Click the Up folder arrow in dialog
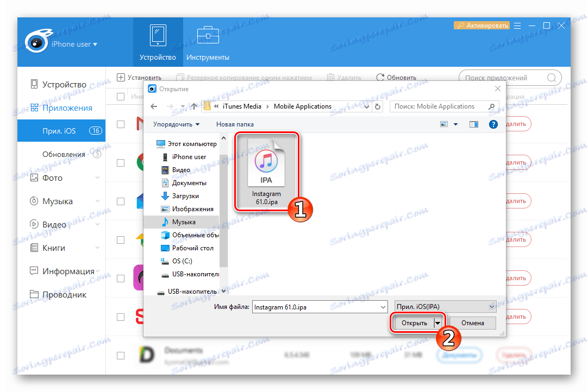 194,106
